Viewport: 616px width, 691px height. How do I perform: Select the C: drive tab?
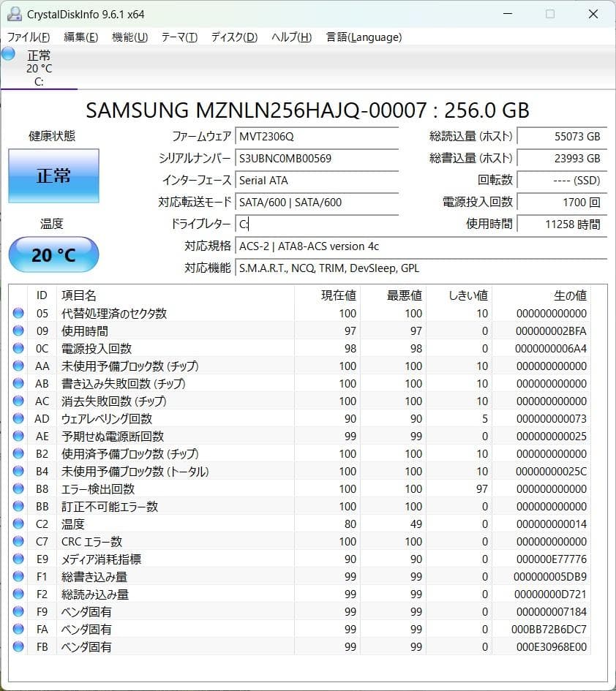(39, 67)
